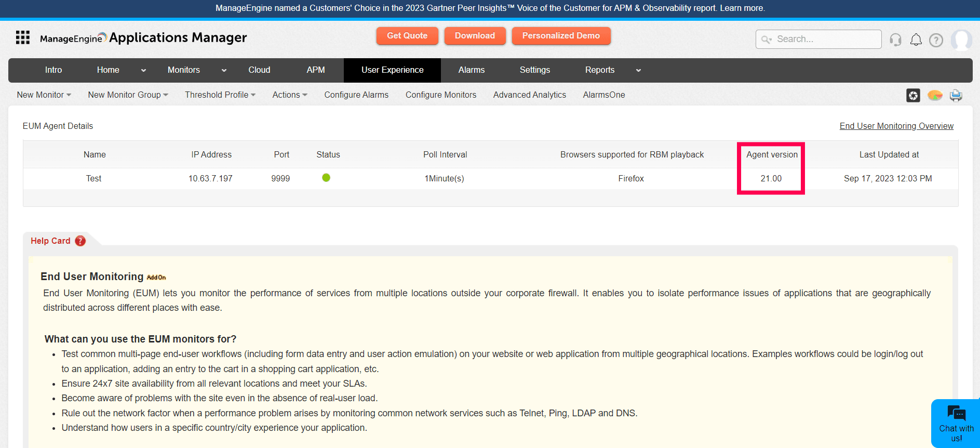Open the Threshold Profile dropdown

pos(220,95)
